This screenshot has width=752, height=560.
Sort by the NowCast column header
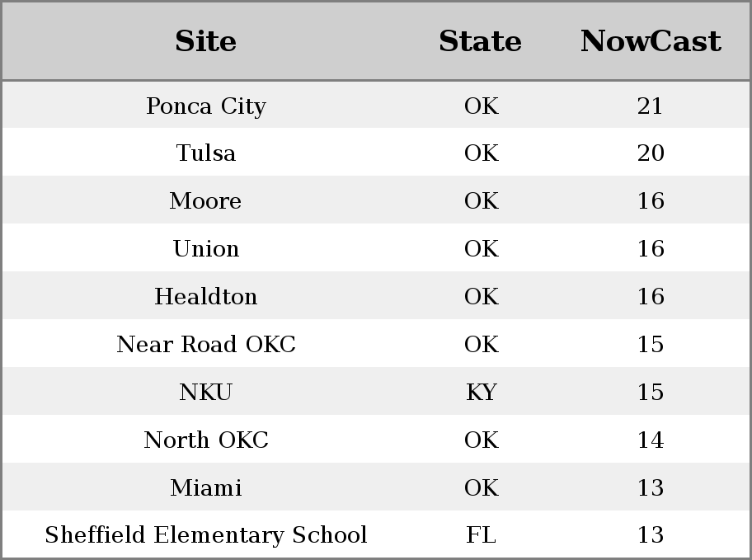[651, 41]
